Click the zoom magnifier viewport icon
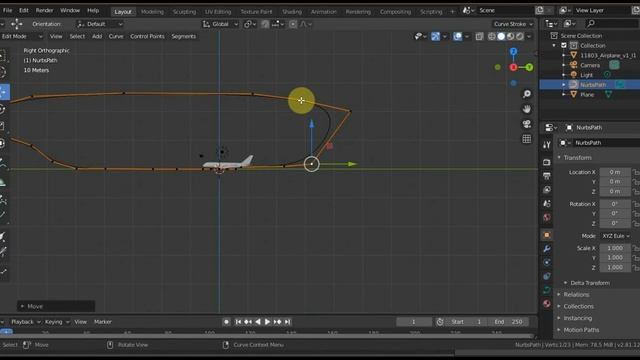The width and height of the screenshot is (640, 360). [x=527, y=94]
